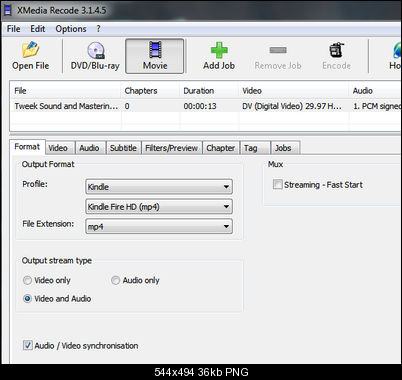Click the Remove Job minus icon
The height and width of the screenshot is (380, 402).
tap(278, 50)
